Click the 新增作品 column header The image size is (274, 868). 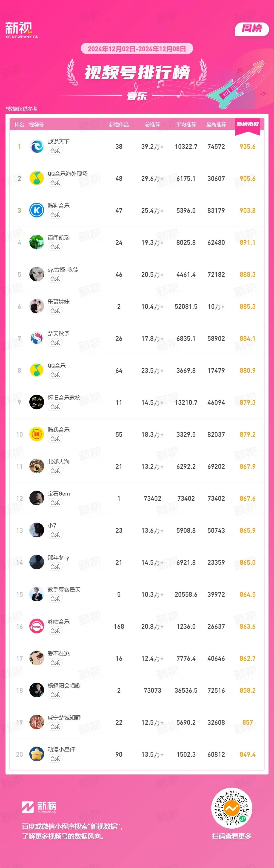pyautogui.click(x=119, y=125)
